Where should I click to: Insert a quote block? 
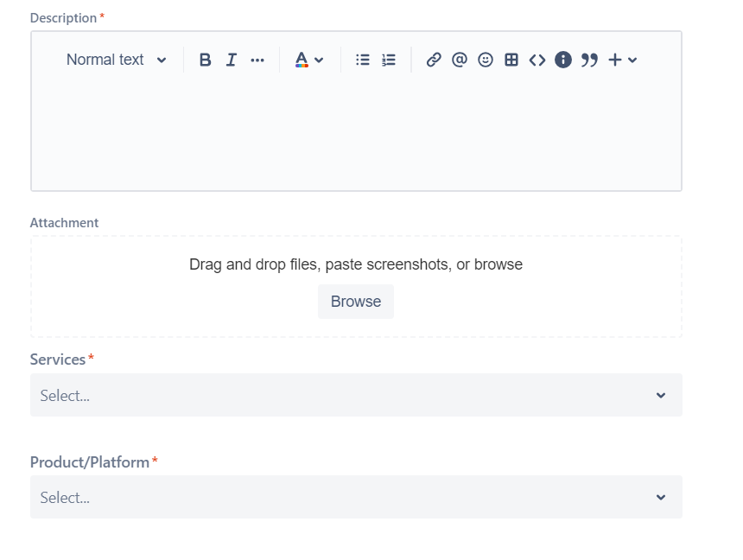[x=589, y=60]
